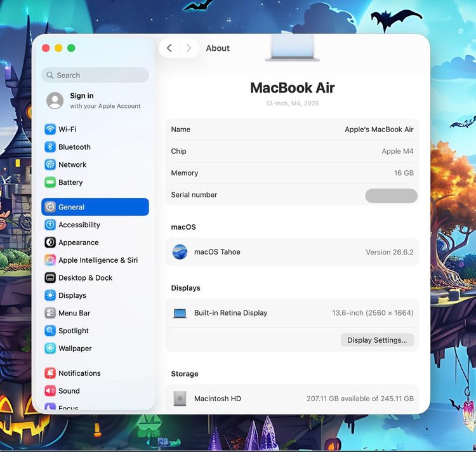Click the Menu Bar sidebar icon

point(50,313)
